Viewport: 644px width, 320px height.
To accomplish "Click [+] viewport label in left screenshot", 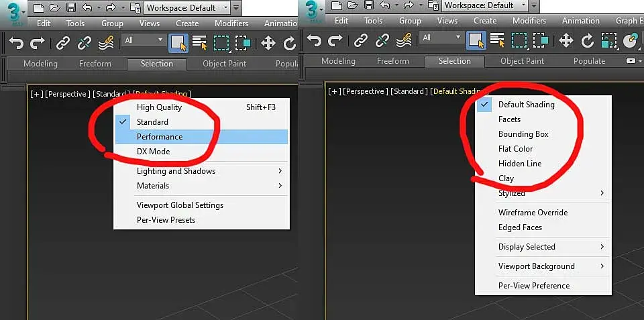I will pos(36,94).
